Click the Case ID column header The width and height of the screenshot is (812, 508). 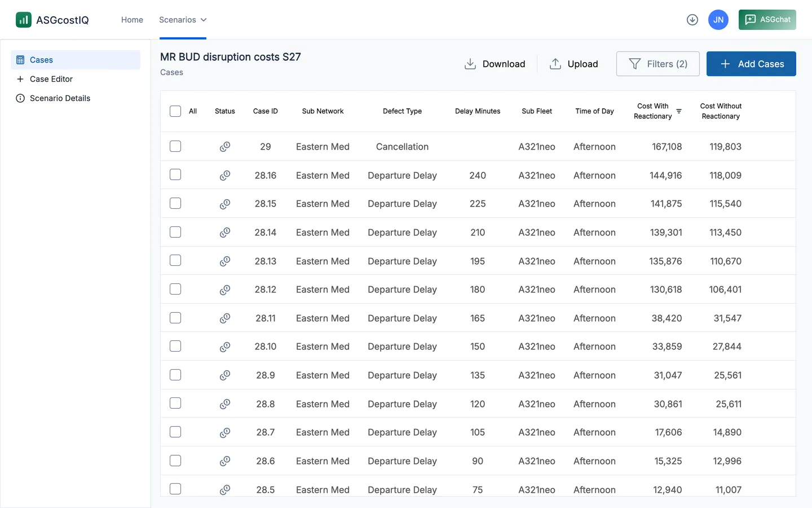point(266,111)
